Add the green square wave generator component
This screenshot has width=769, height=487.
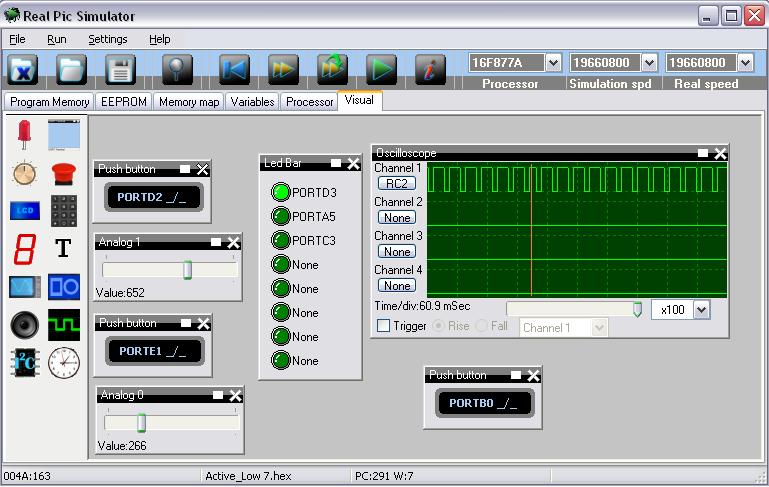[64, 325]
